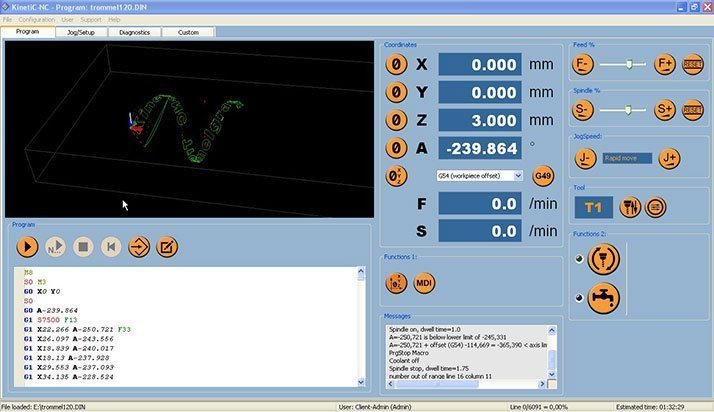Reset the spindle percentage override
This screenshot has width=714, height=412.
pyautogui.click(x=692, y=110)
